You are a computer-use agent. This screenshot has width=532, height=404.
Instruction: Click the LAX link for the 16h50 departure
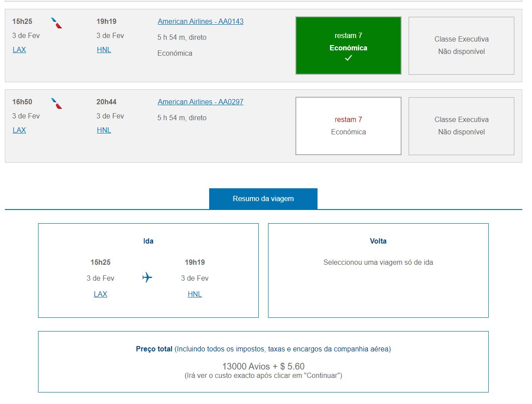click(x=19, y=130)
